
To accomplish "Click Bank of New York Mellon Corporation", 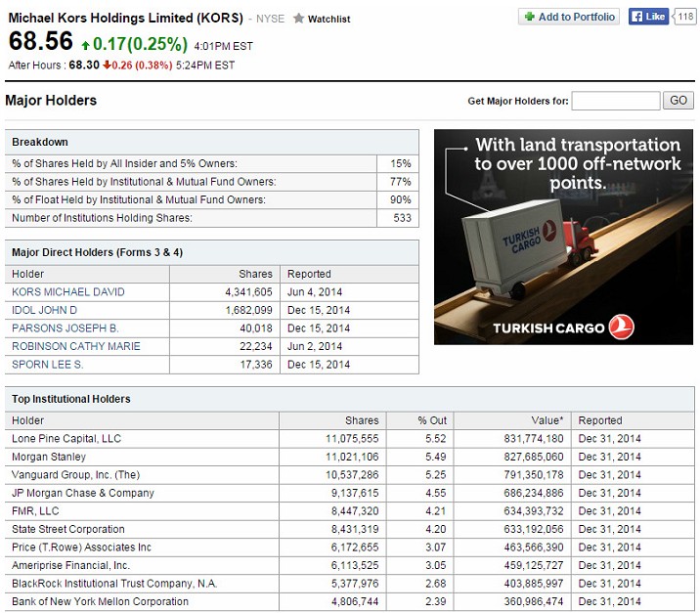I will [100, 601].
